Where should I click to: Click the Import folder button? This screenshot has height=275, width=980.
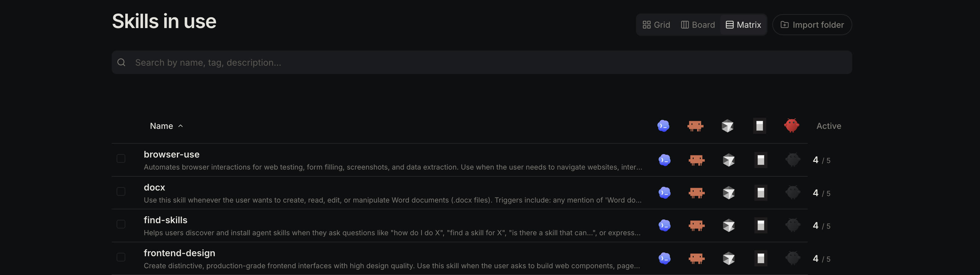point(812,25)
